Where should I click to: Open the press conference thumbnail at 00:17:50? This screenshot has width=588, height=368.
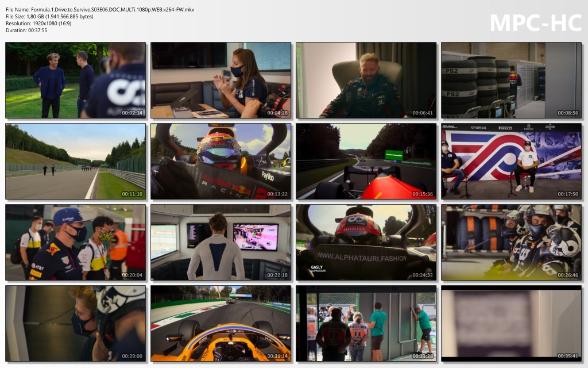[511, 161]
